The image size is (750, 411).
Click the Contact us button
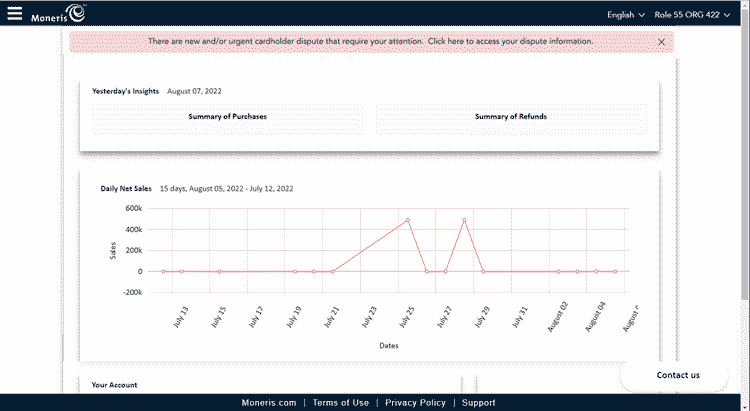[x=678, y=375]
